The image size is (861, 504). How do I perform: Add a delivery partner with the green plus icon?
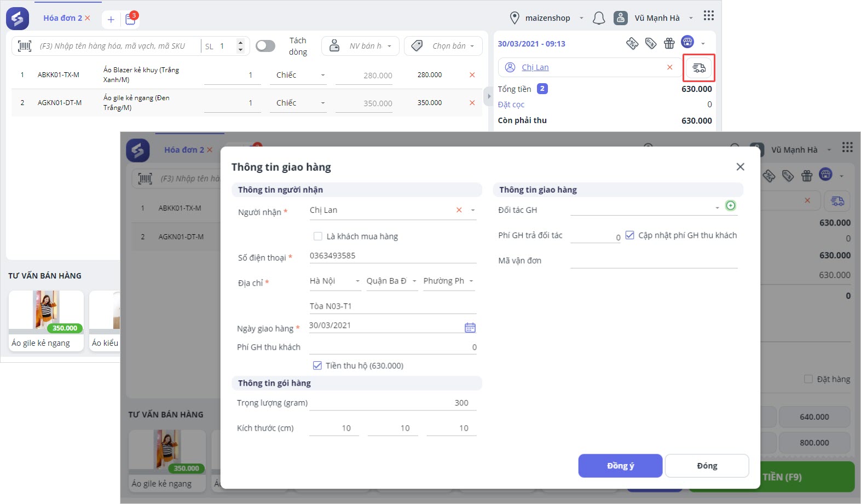tap(730, 206)
